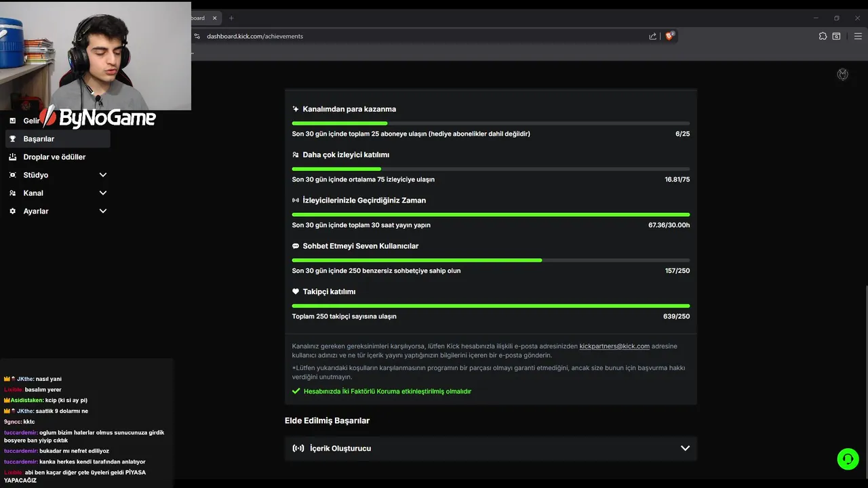
Task: Click the kickpartners@kick.com email link
Action: point(614,346)
